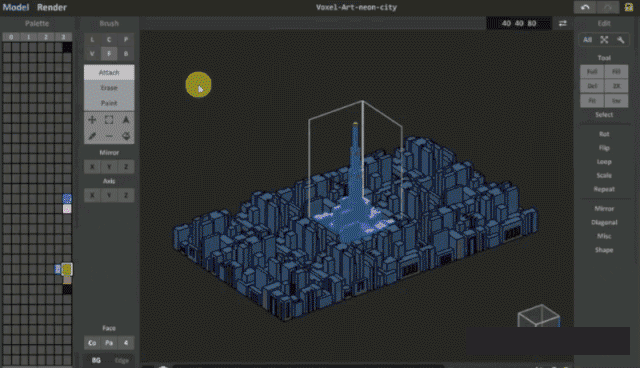Edit the model size 40 40 80 field

[519, 23]
